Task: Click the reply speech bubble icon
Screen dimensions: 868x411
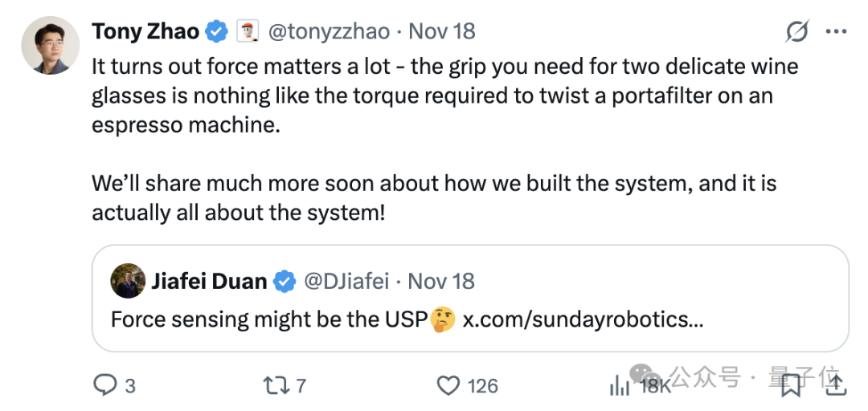Action: tap(105, 385)
